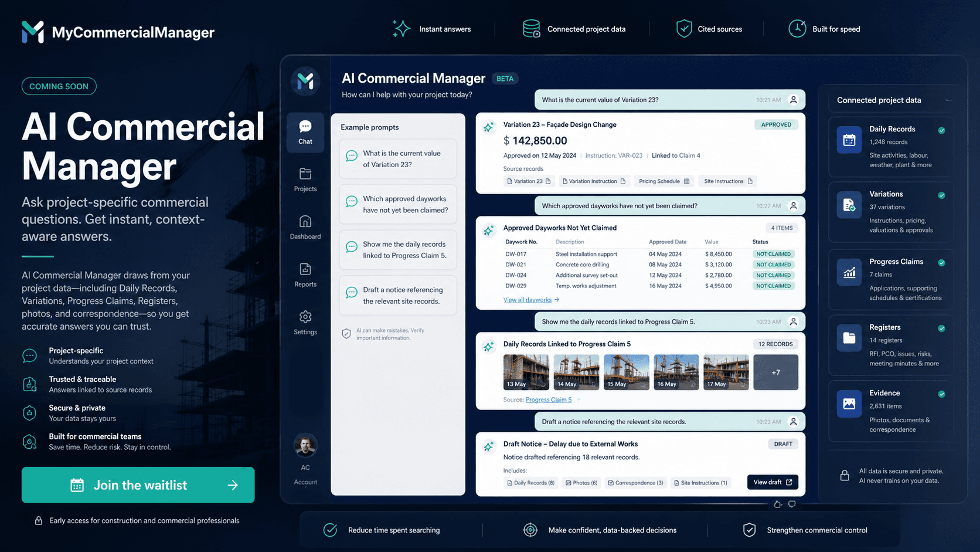Open Settings in the sidebar
This screenshot has height=552, width=980.
click(x=305, y=323)
